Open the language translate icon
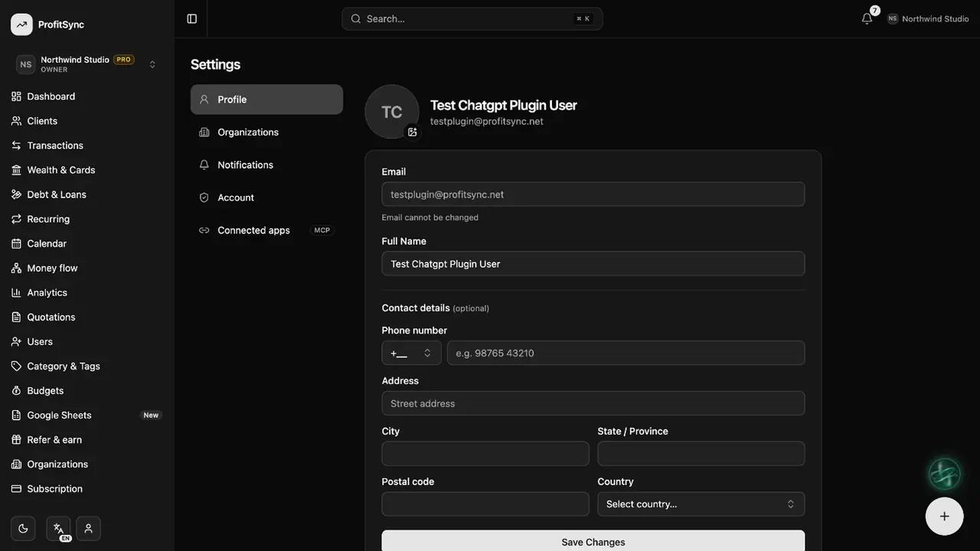The image size is (980, 551). [x=58, y=528]
